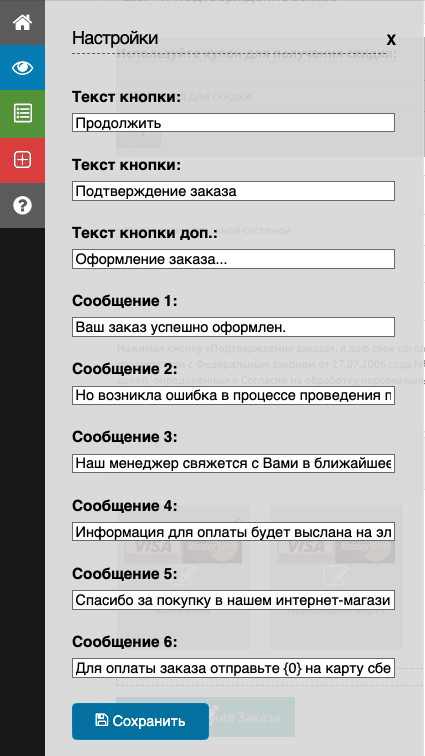
Task: Edit the Сообщение 5 thank-you field
Action: click(x=233, y=600)
